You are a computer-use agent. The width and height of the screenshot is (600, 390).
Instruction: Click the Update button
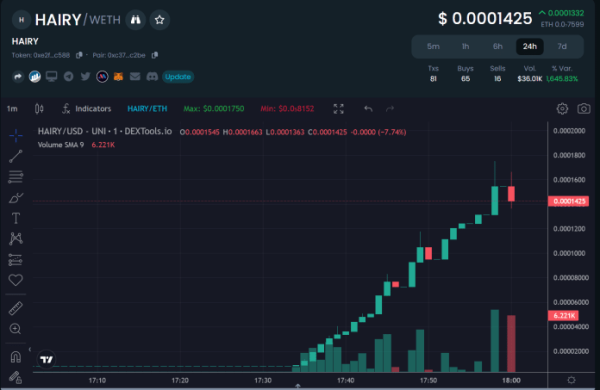[x=178, y=77]
